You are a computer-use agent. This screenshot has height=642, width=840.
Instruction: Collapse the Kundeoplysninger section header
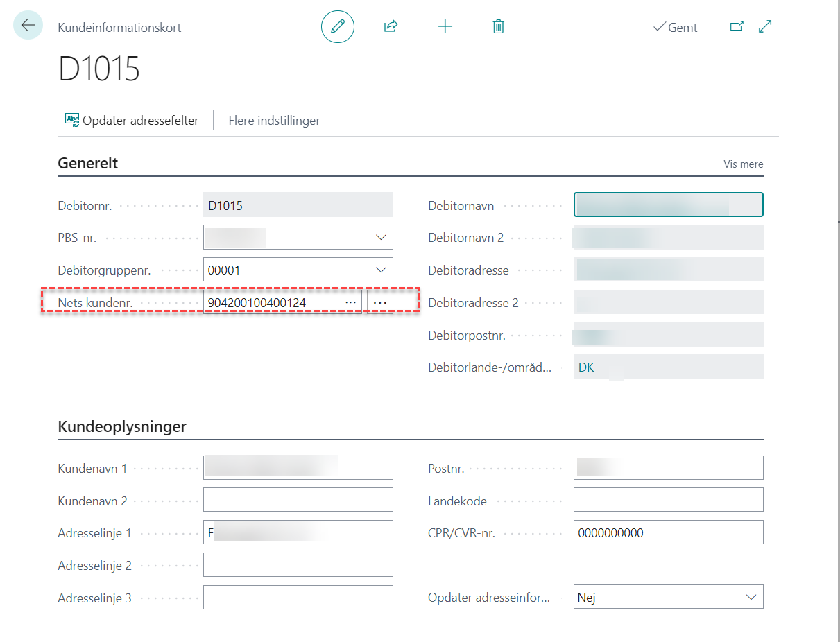tap(121, 426)
